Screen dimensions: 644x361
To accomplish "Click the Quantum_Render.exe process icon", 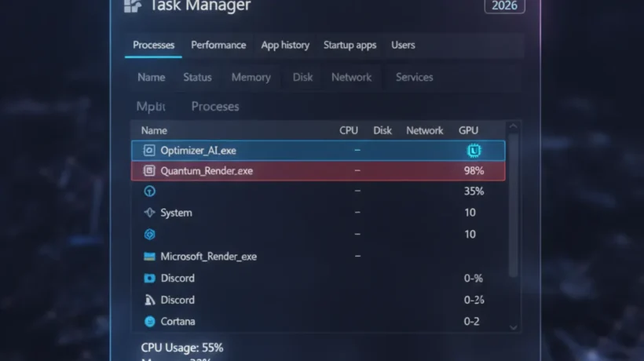I will tap(149, 170).
